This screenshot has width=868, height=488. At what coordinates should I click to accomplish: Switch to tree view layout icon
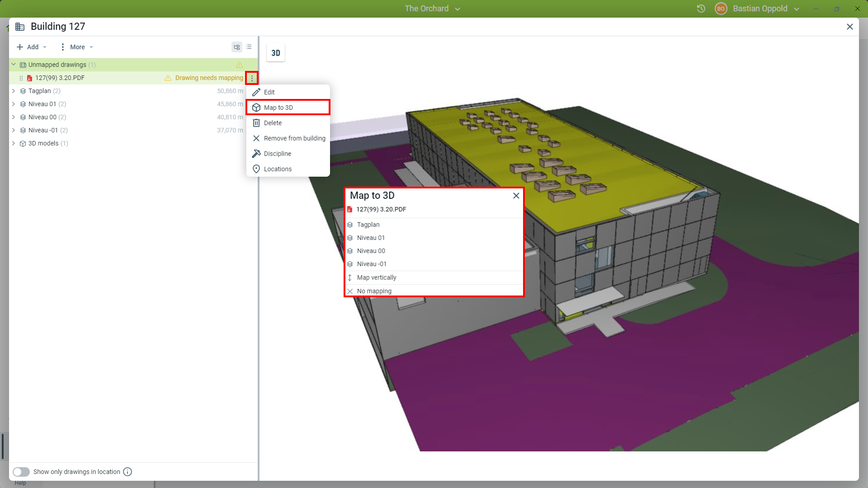[236, 47]
